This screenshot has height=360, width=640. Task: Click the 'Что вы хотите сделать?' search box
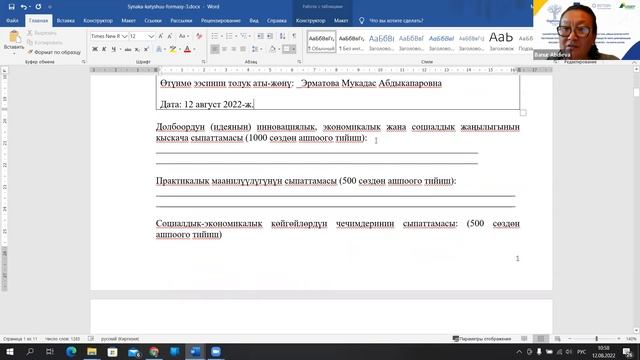tap(396, 20)
